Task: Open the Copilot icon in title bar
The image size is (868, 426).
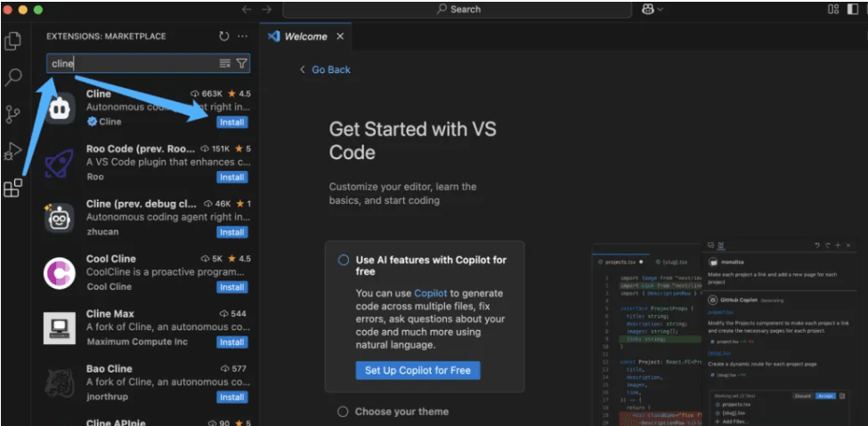Action: pyautogui.click(x=648, y=10)
